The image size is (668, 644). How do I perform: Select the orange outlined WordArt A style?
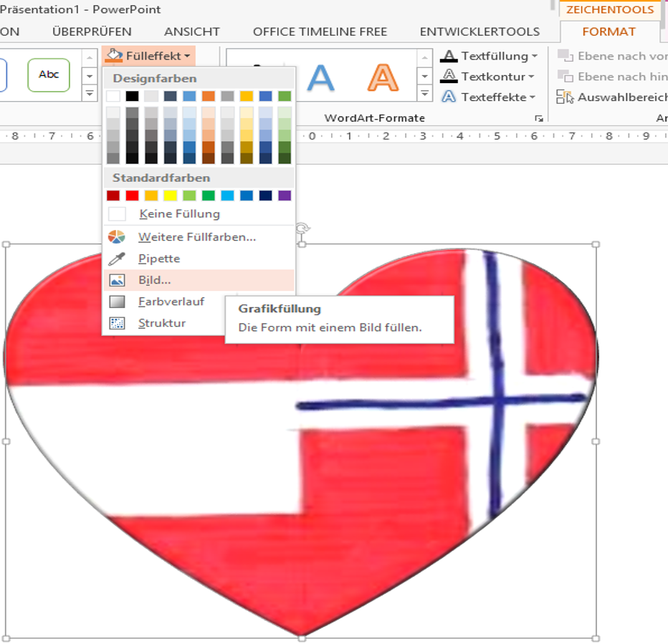click(x=383, y=77)
